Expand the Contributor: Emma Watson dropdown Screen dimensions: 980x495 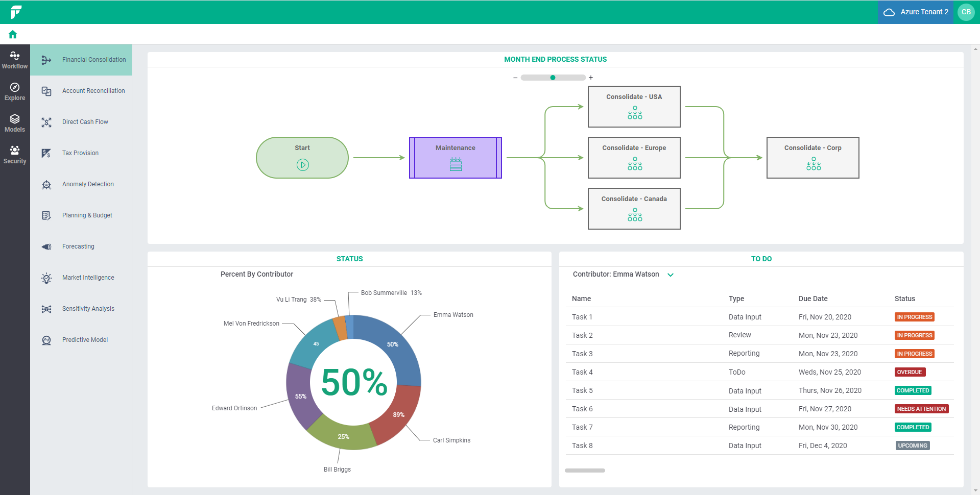(x=671, y=275)
